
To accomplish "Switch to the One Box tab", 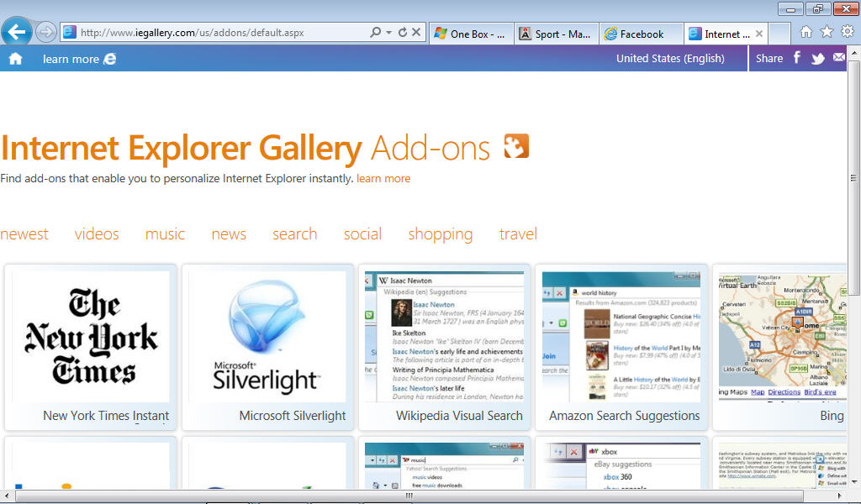I will (x=472, y=34).
